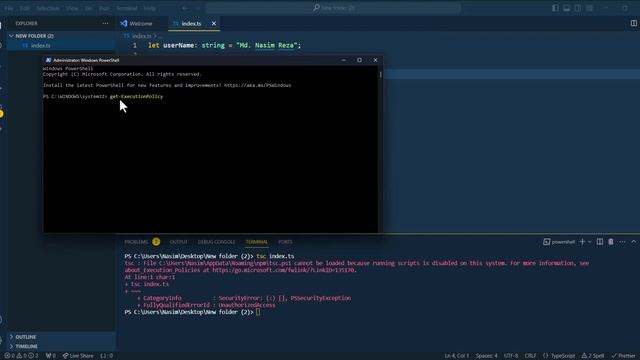The width and height of the screenshot is (640, 360).
Task: Split the terminal
Action: [x=600, y=242]
